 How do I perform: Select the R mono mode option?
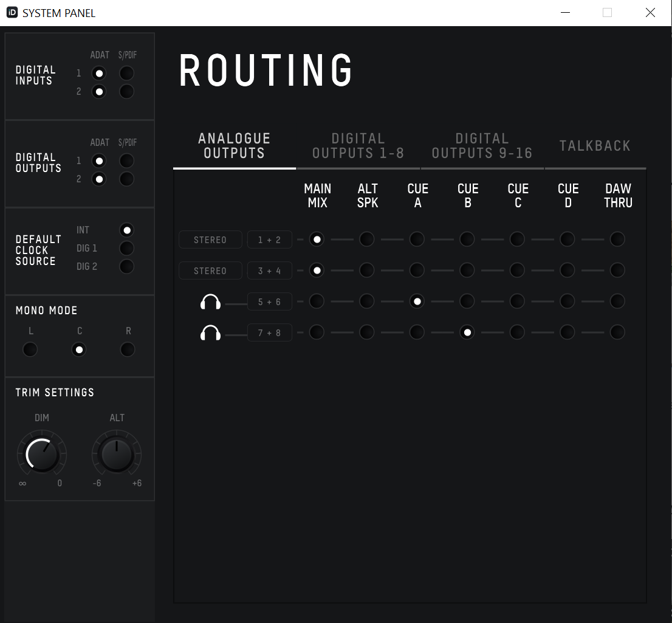(x=128, y=349)
